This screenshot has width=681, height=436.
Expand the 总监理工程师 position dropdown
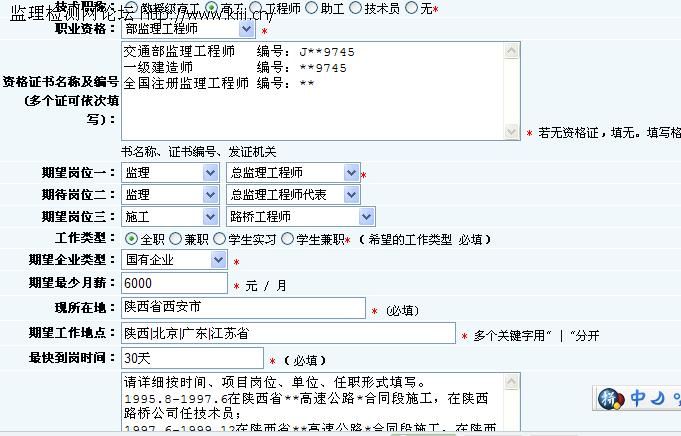[x=351, y=173]
